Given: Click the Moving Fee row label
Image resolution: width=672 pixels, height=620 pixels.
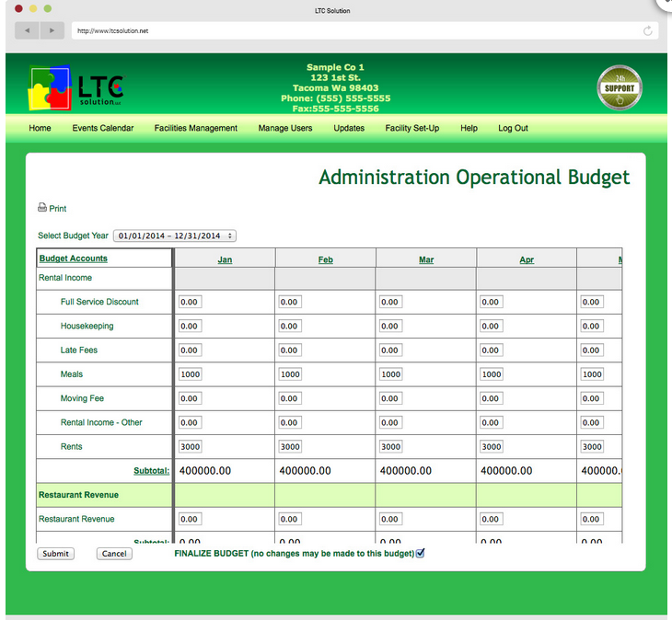Looking at the screenshot, I should click(x=82, y=398).
